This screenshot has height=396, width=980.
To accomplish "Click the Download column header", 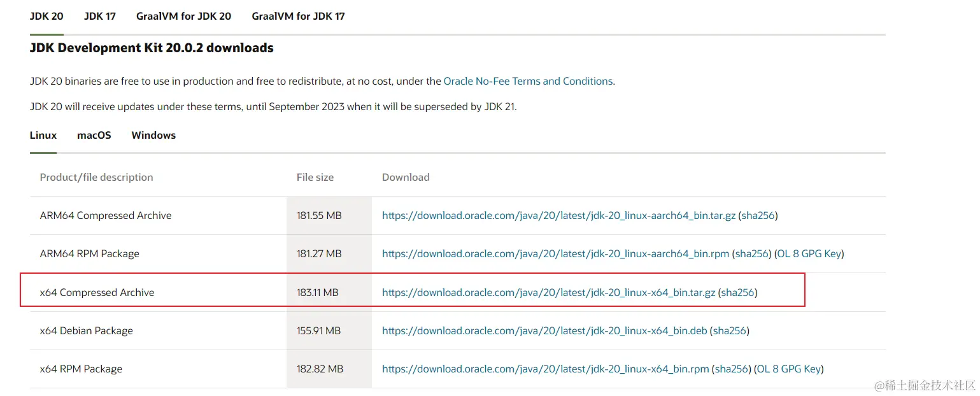I will (406, 177).
